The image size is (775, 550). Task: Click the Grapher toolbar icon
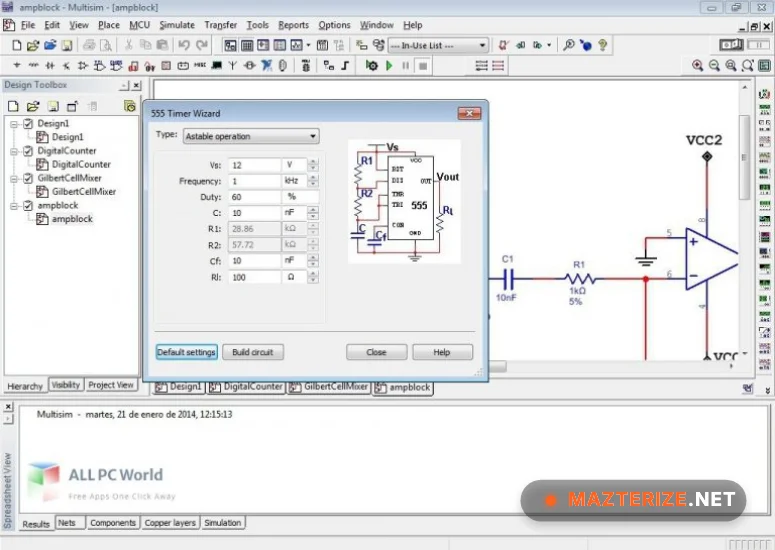296,45
